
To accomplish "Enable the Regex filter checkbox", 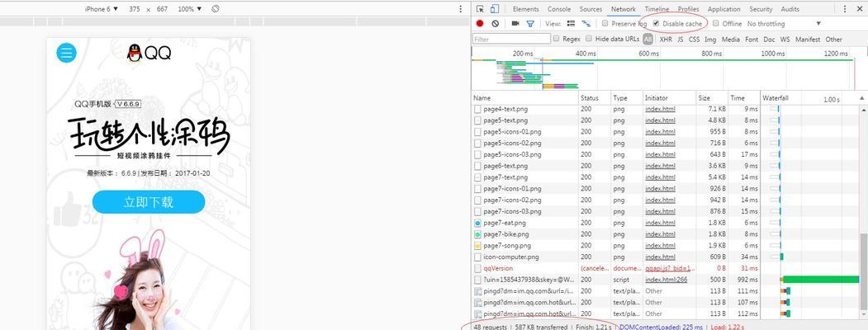I will [x=557, y=39].
